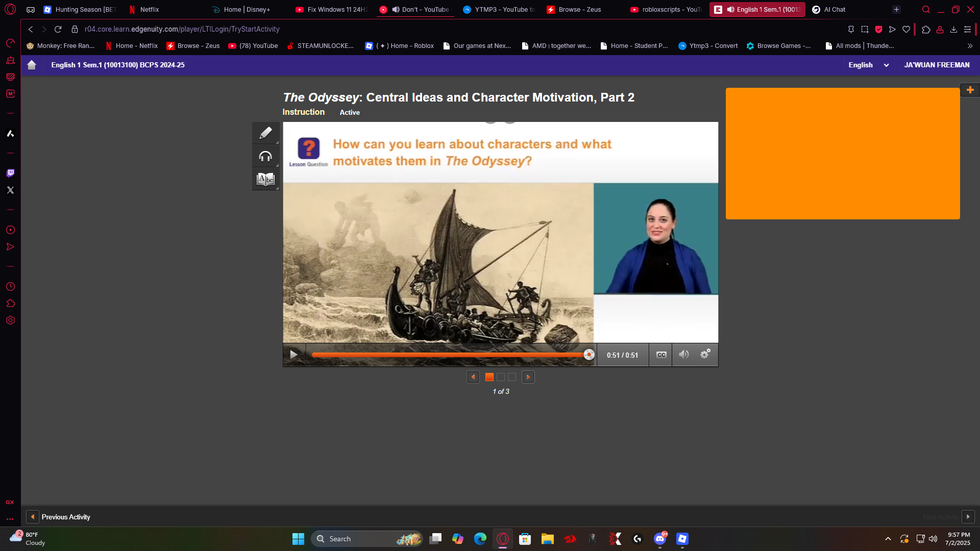This screenshot has height=551, width=980.
Task: Click the heart bookmark icon
Action: [x=906, y=29]
